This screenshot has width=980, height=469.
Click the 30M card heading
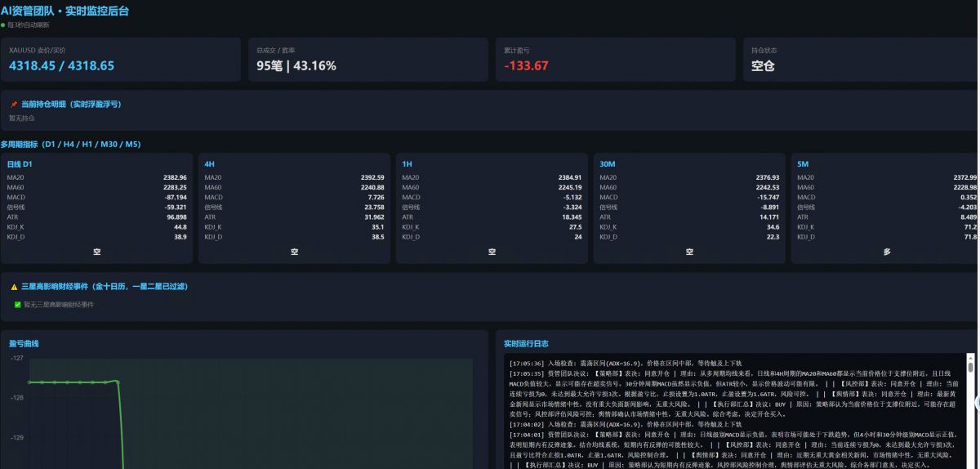(x=608, y=164)
